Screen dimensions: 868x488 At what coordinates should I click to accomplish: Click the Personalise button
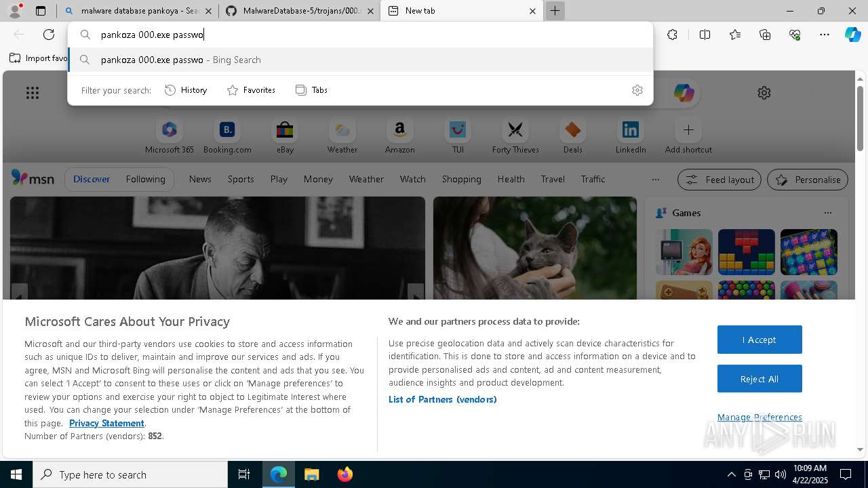tap(808, 180)
